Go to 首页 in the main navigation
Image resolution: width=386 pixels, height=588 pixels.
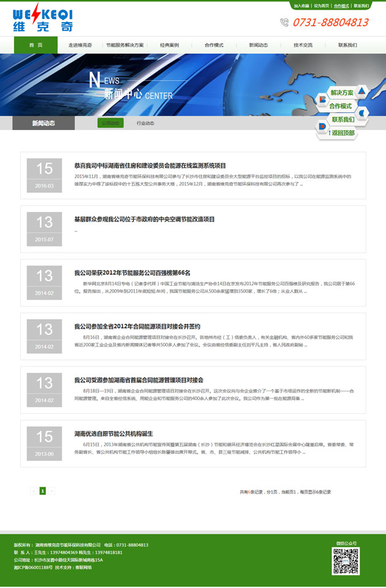tap(36, 45)
